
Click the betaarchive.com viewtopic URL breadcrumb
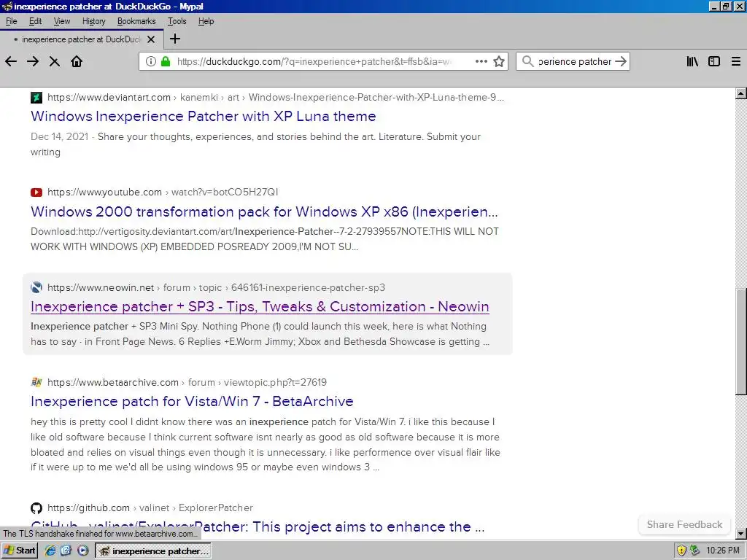pyautogui.click(x=187, y=382)
